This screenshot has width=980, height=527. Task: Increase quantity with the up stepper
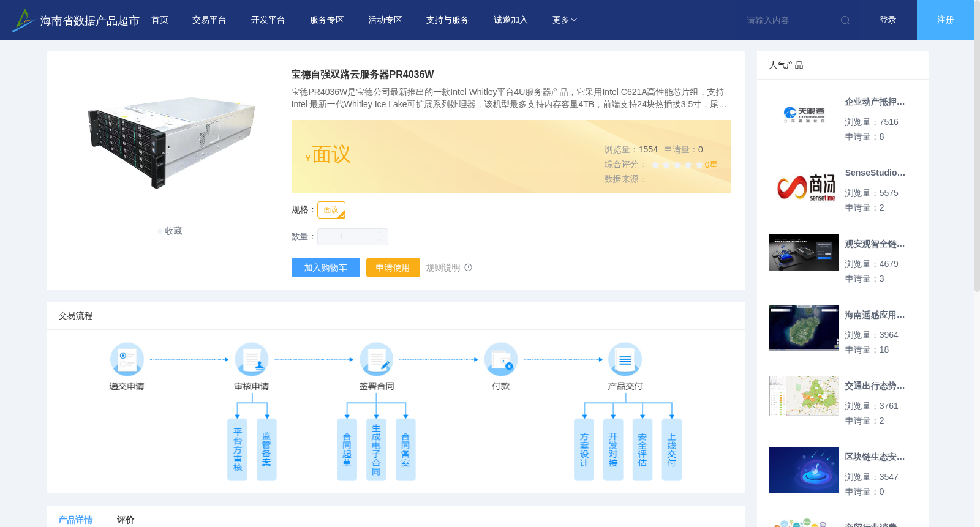click(379, 233)
